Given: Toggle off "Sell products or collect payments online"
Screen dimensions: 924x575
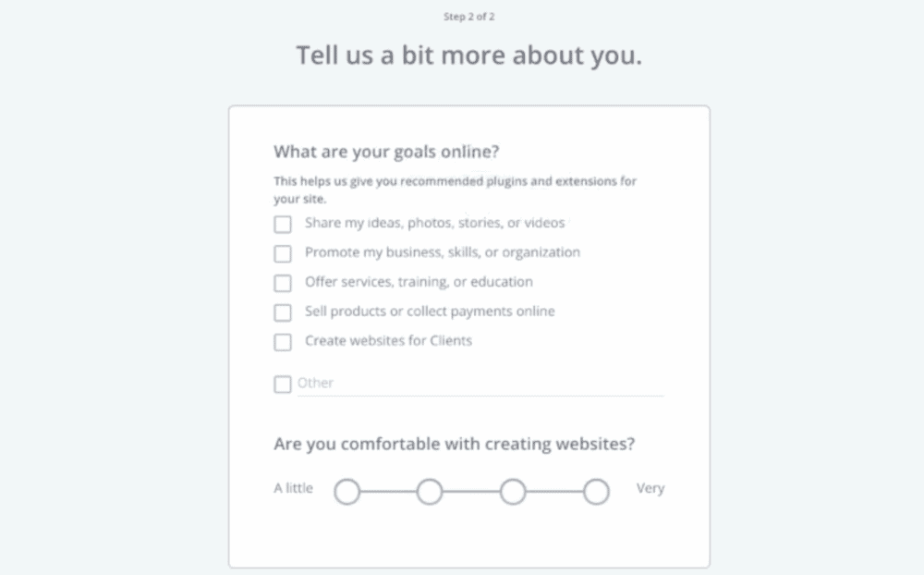Looking at the screenshot, I should (283, 312).
